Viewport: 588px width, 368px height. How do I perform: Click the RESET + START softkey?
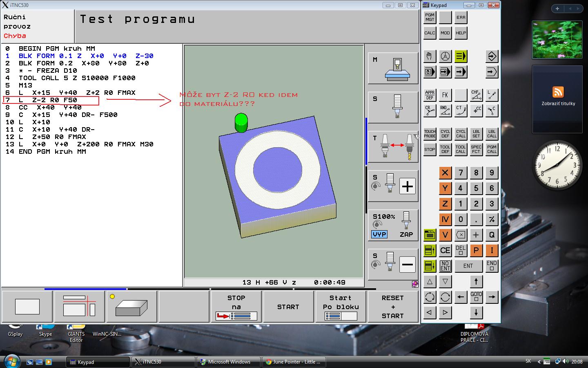392,307
